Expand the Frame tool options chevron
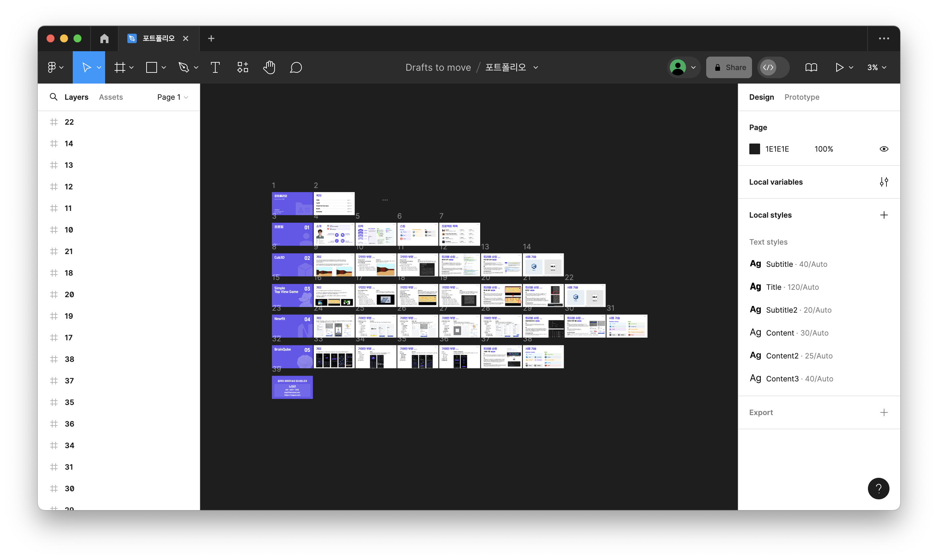938x560 pixels. click(131, 67)
